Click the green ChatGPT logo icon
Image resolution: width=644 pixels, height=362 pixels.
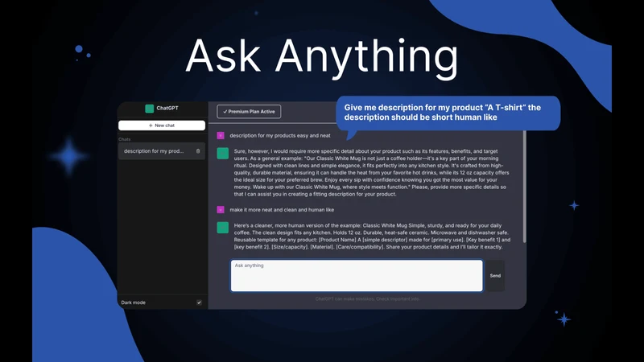(150, 109)
